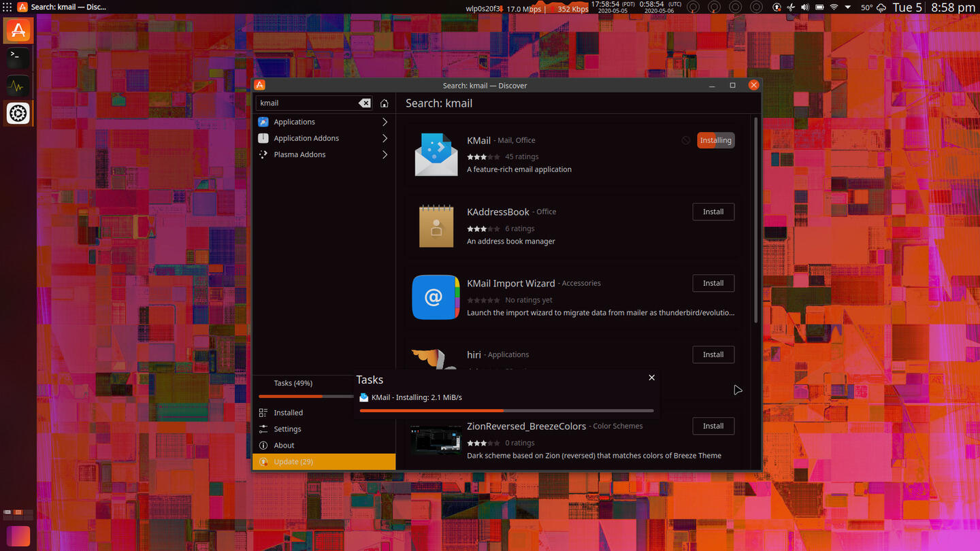
Task: Click the results list vertical scrollbar
Action: click(x=755, y=219)
